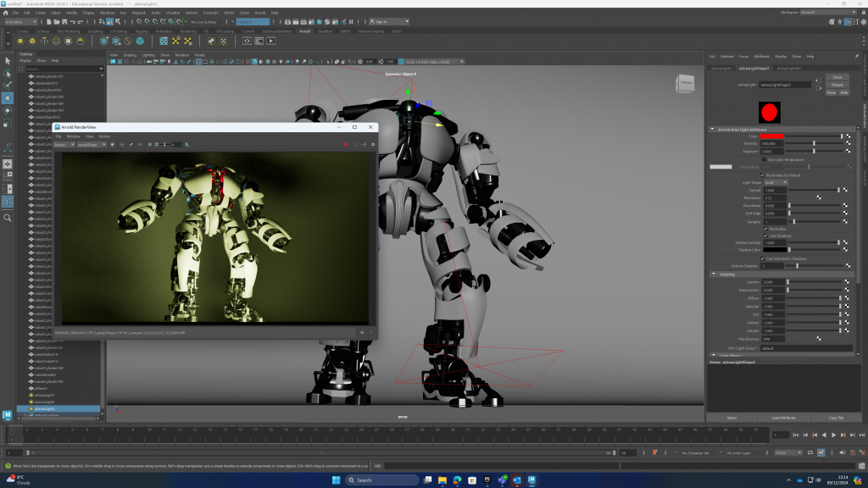Screen dimensions: 868x488
Task: Enable the Use Color Temperature checkbox
Action: [763, 159]
